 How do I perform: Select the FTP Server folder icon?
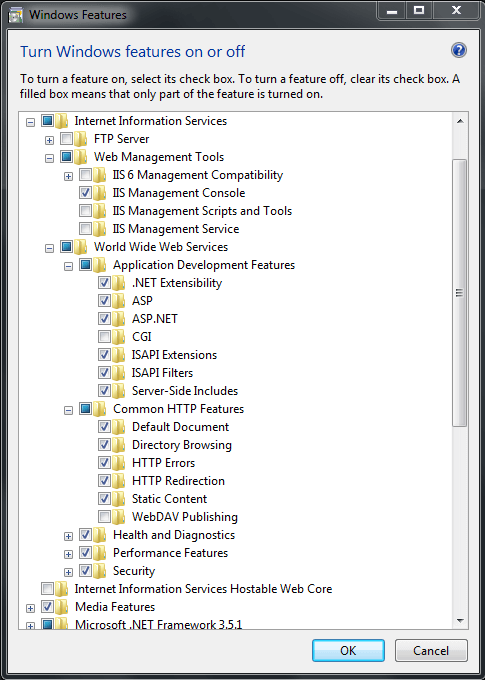[x=81, y=139]
